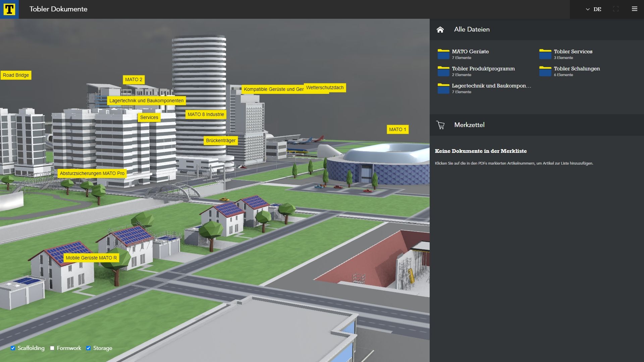The image size is (644, 362).
Task: Uncheck the Scaffolding checkbox
Action: [13, 348]
